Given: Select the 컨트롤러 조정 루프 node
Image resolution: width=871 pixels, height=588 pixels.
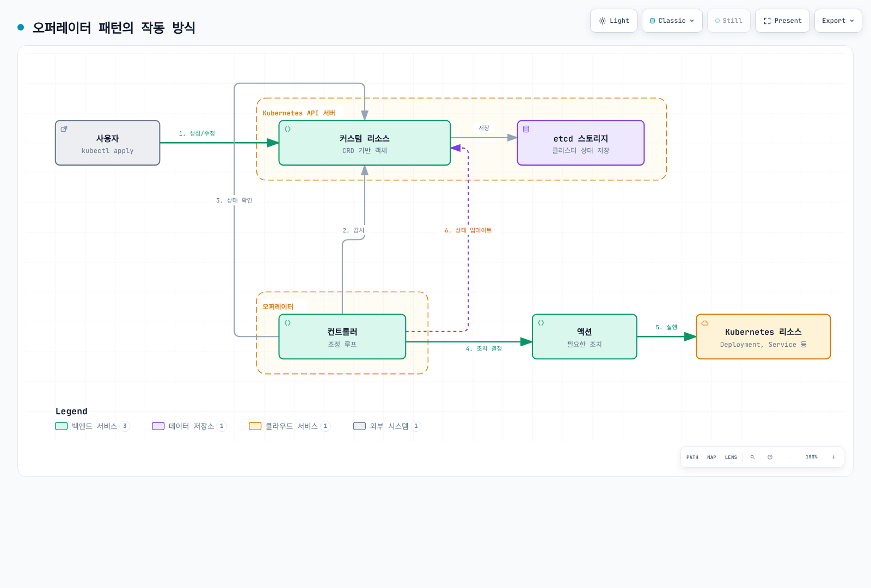Looking at the screenshot, I should (x=342, y=336).
